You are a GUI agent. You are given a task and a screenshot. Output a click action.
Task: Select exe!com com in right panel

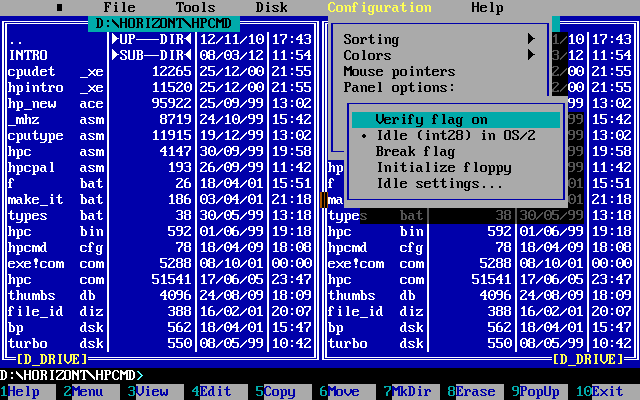pyautogui.click(x=480, y=264)
